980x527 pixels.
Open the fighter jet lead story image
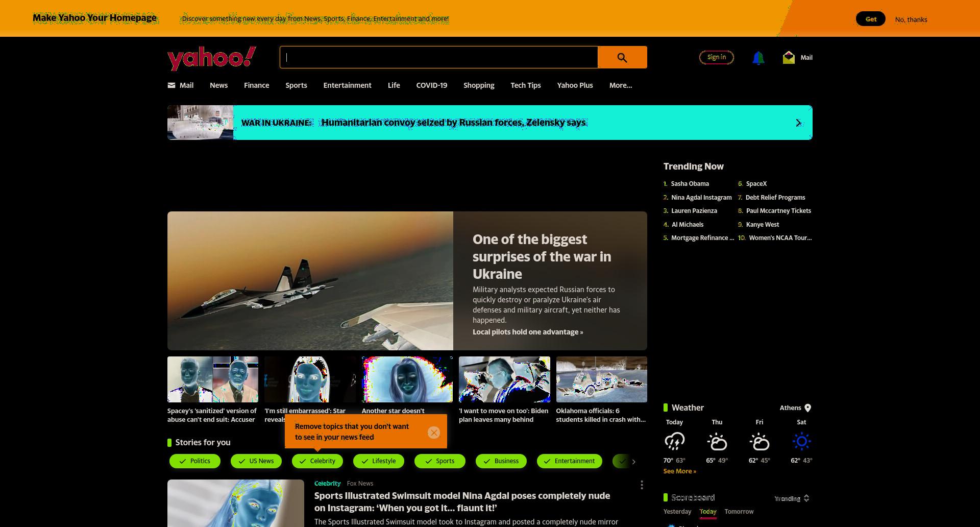(x=310, y=281)
